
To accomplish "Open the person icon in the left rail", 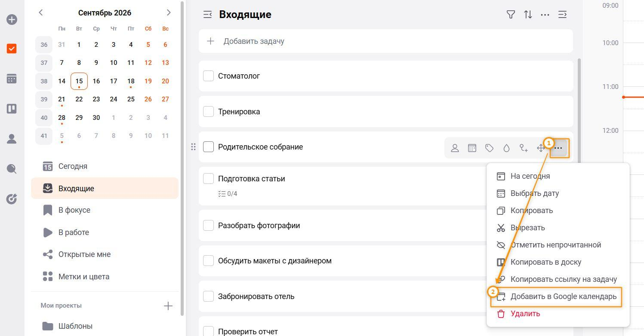I will pos(12,138).
